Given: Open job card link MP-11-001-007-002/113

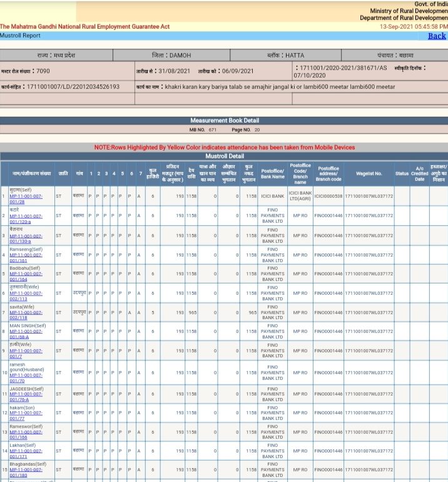Looking at the screenshot, I should (26, 295).
